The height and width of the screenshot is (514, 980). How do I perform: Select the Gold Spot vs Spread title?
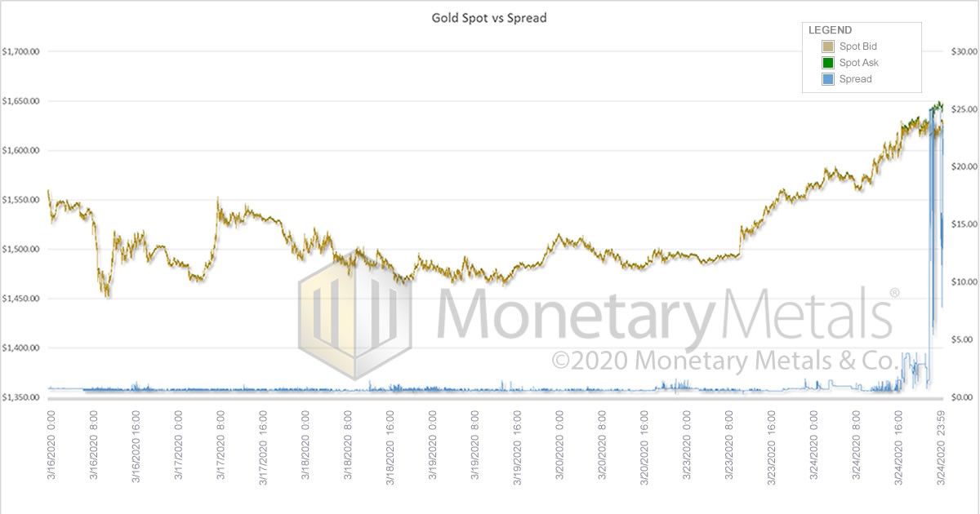(489, 17)
